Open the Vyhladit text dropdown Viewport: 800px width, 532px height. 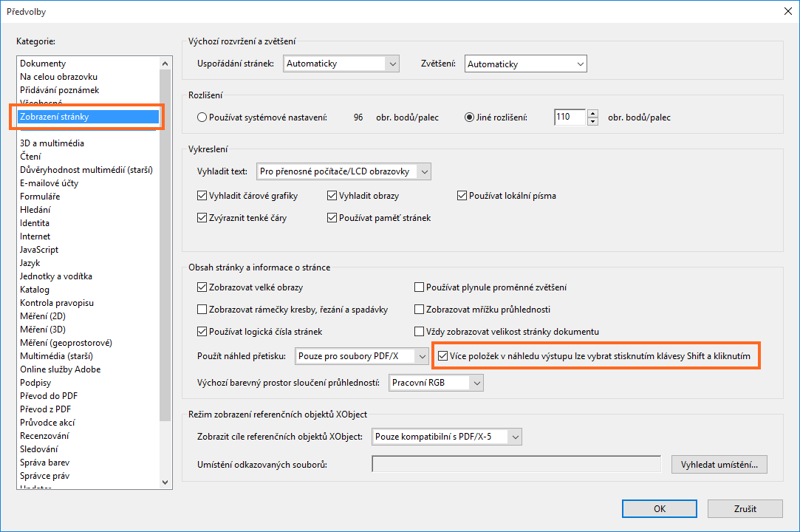343,171
